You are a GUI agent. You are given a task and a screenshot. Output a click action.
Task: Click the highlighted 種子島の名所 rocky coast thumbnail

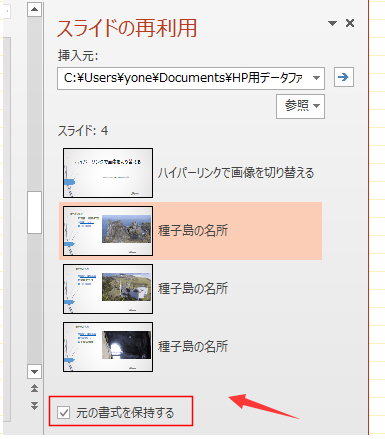pyautogui.click(x=108, y=231)
